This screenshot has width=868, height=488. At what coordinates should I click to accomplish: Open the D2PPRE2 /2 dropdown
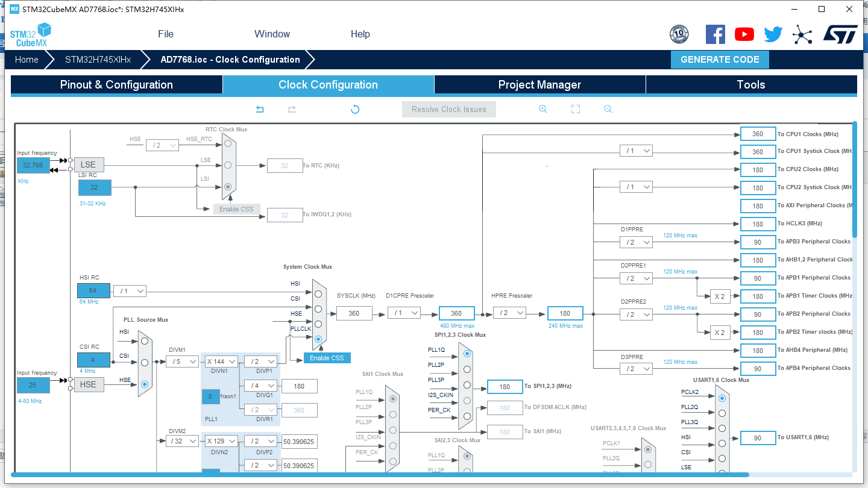coord(636,314)
